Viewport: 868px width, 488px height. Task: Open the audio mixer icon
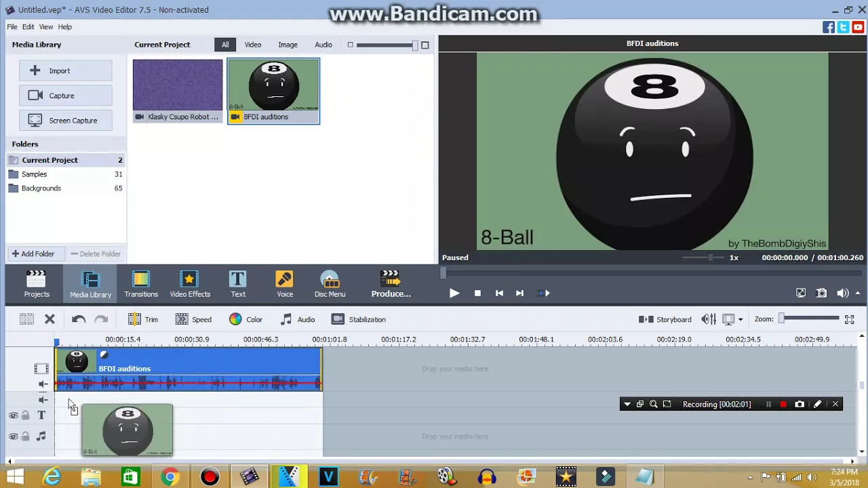[x=709, y=319]
